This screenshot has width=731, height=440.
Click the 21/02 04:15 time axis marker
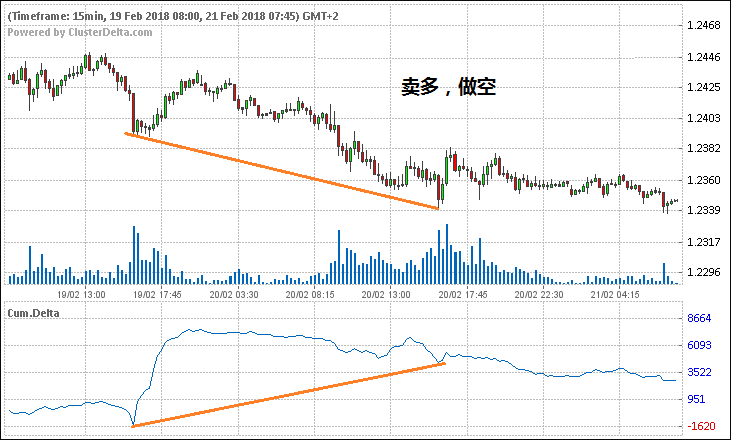click(x=616, y=295)
